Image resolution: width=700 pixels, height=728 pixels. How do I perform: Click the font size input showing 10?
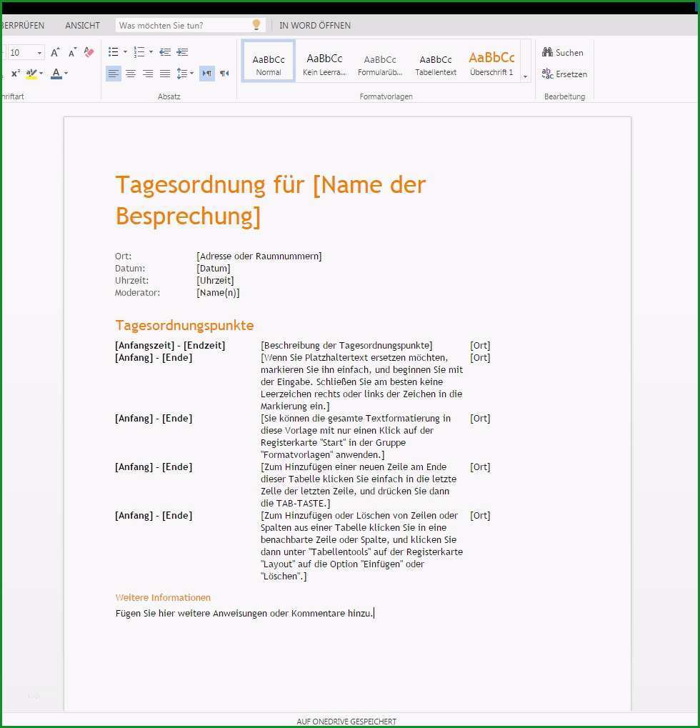[21, 53]
